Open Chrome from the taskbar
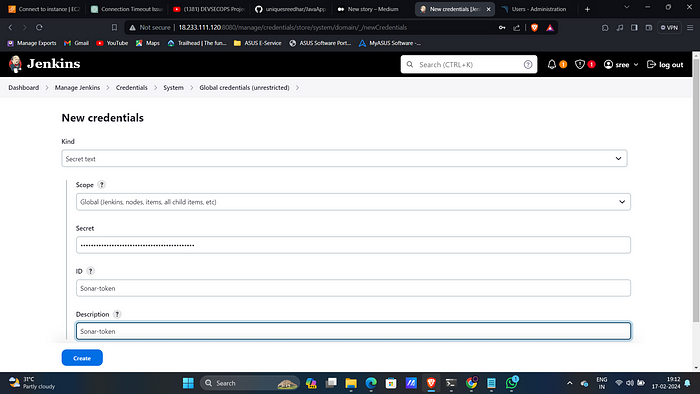This screenshot has width=700, height=394. (x=471, y=383)
